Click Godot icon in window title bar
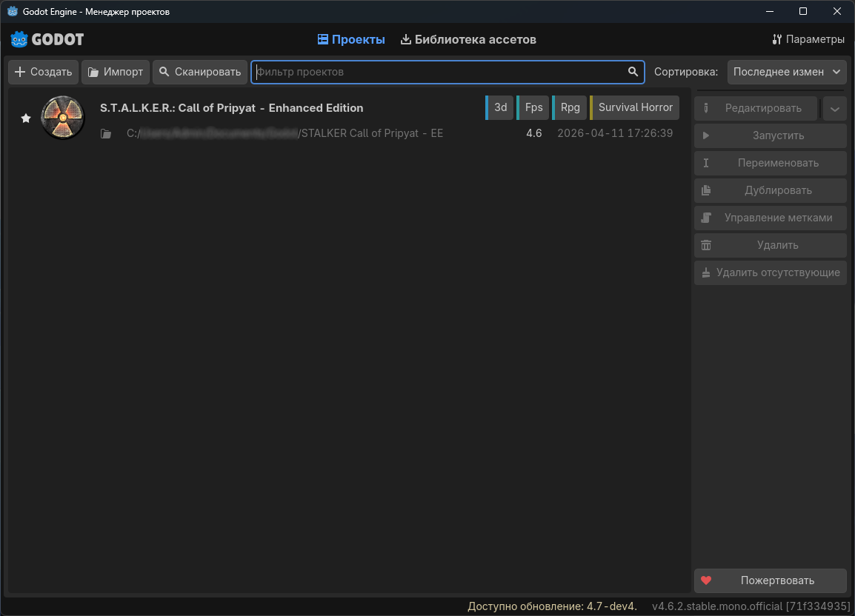855x616 pixels. pos(12,11)
